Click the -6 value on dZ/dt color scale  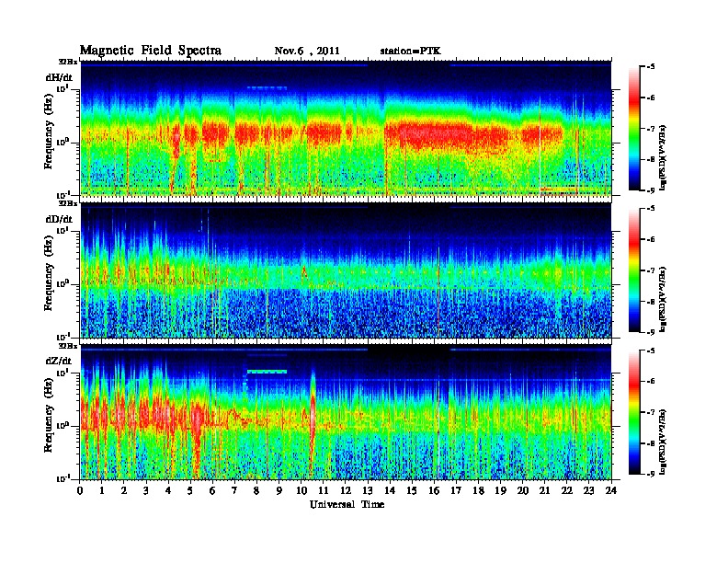[x=651, y=381]
